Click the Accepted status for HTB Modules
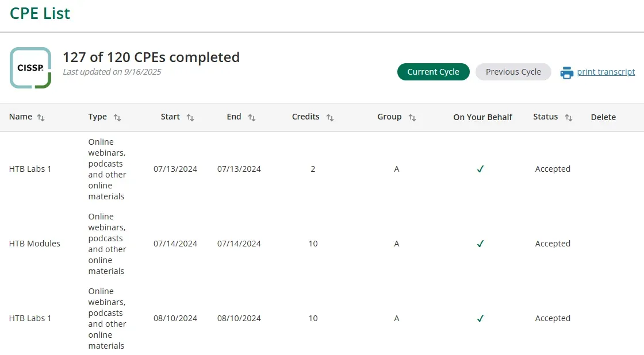Viewport: 644px width, 355px height. click(x=553, y=244)
